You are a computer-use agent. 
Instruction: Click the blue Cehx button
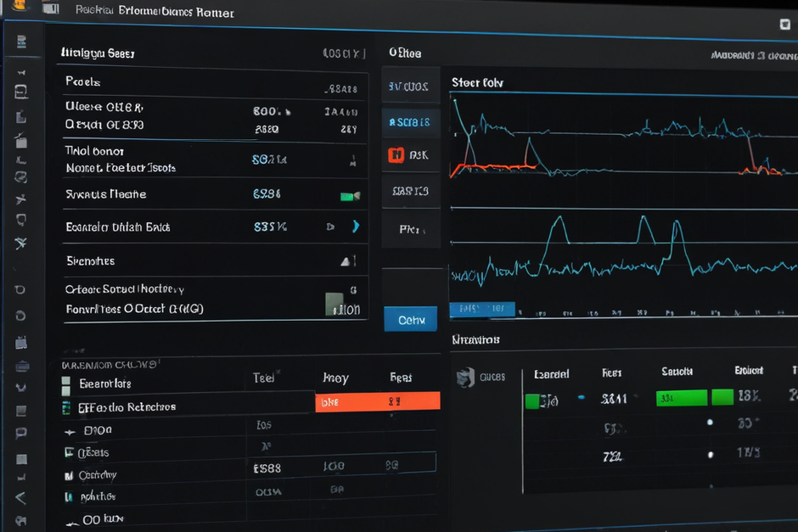pyautogui.click(x=411, y=319)
